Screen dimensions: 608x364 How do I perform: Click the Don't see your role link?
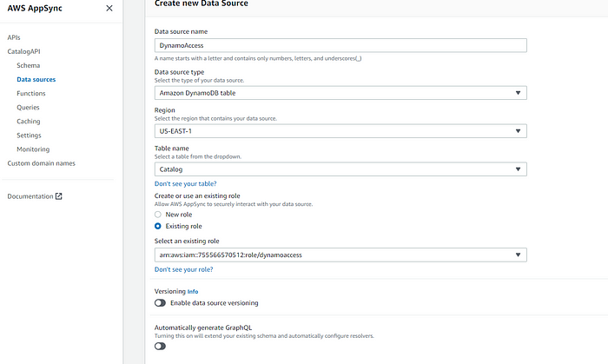(x=184, y=269)
